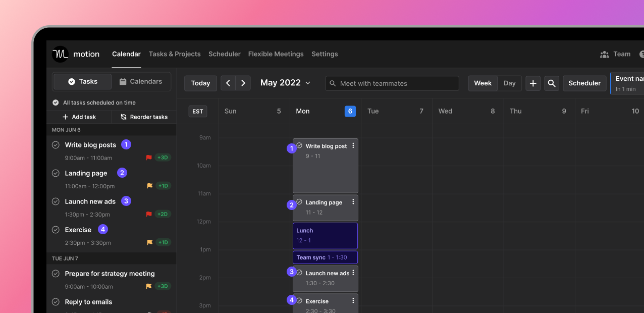Viewport: 644px width, 313px height.
Task: Click the Meet with teammates search field
Action: (392, 83)
